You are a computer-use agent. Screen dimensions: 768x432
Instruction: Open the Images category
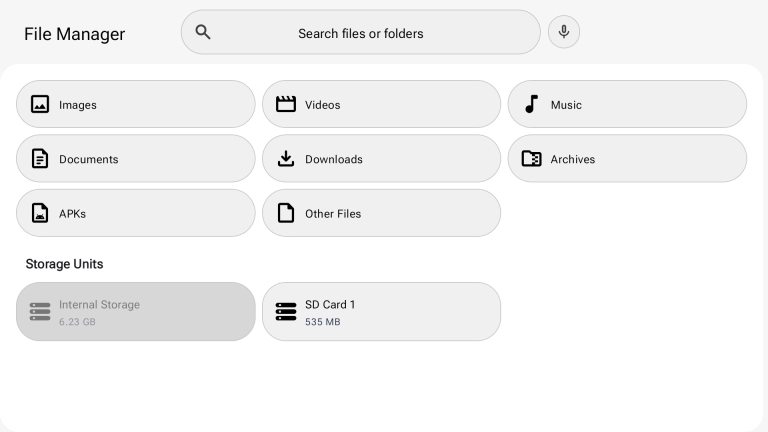[136, 104]
